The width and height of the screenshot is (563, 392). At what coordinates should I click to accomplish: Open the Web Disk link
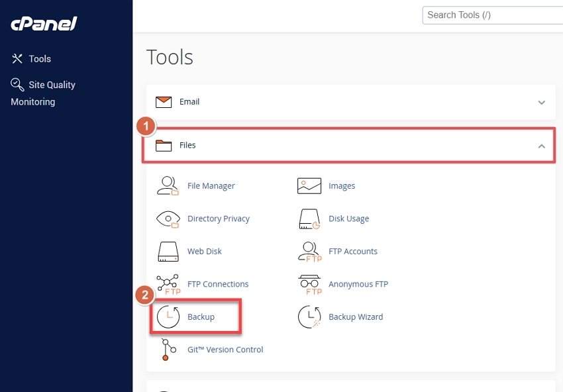204,251
